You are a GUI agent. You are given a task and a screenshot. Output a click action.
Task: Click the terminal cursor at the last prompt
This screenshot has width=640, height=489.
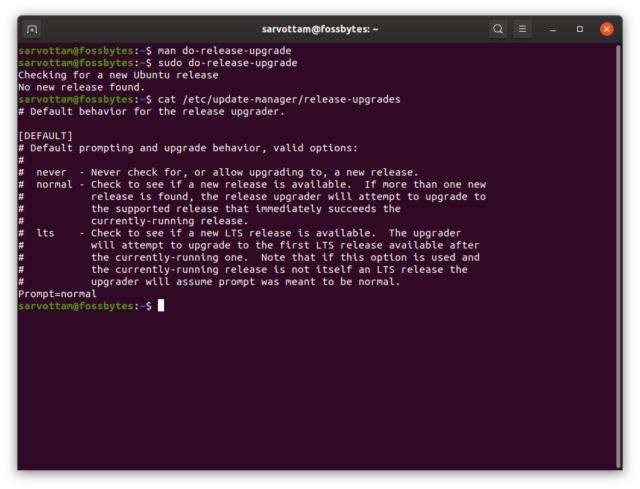(160, 306)
